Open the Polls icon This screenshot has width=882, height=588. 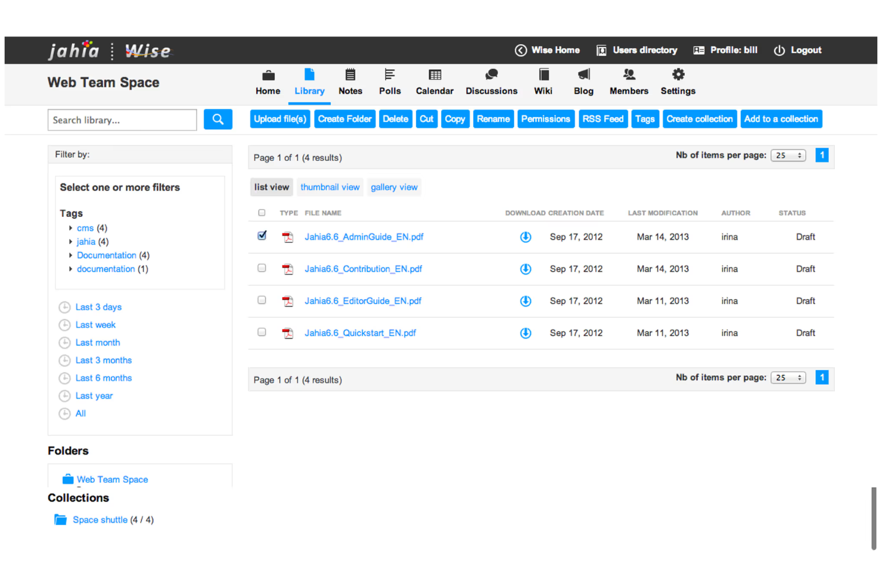click(390, 74)
